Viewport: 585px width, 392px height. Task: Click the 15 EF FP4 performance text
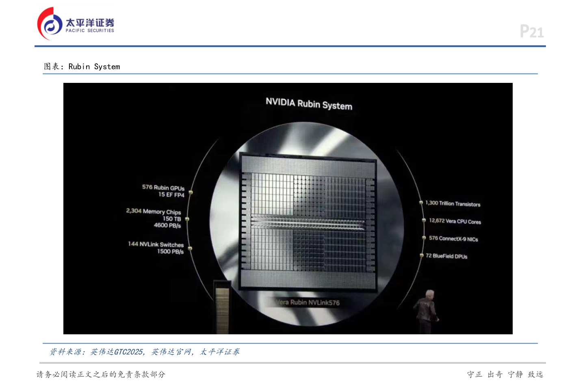click(171, 195)
